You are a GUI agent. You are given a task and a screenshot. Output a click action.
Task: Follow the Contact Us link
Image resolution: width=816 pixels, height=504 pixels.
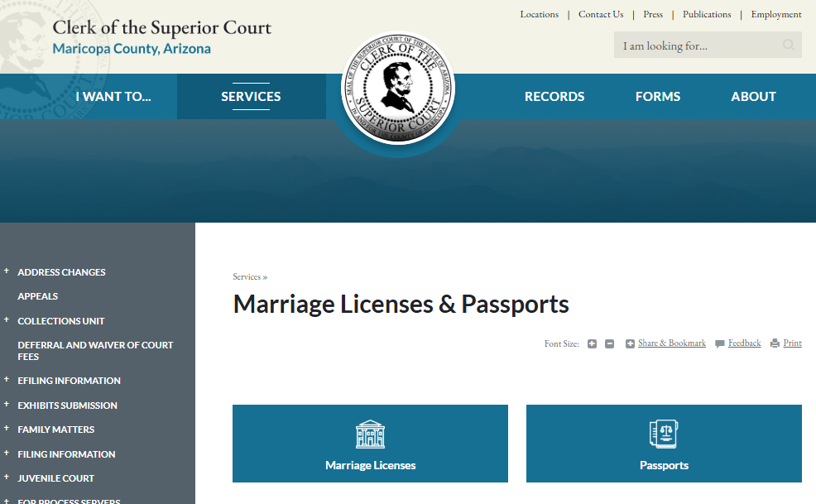click(x=601, y=14)
